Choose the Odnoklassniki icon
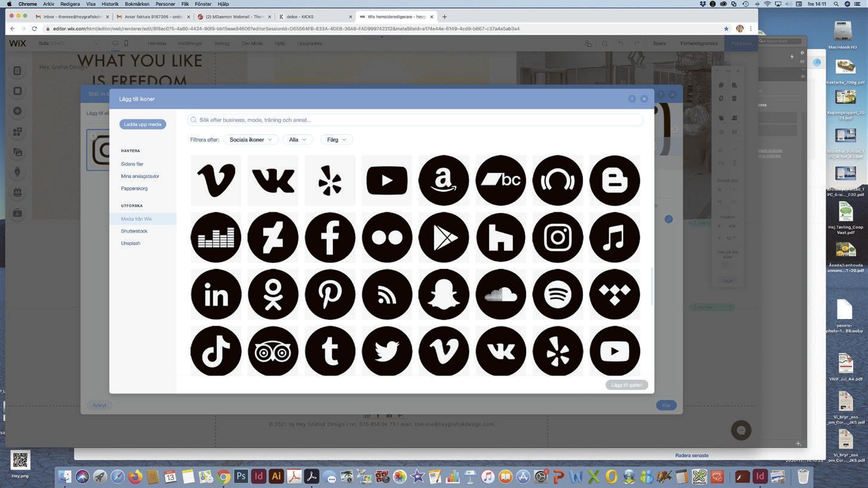Screen dimensions: 868x488 (x=273, y=294)
